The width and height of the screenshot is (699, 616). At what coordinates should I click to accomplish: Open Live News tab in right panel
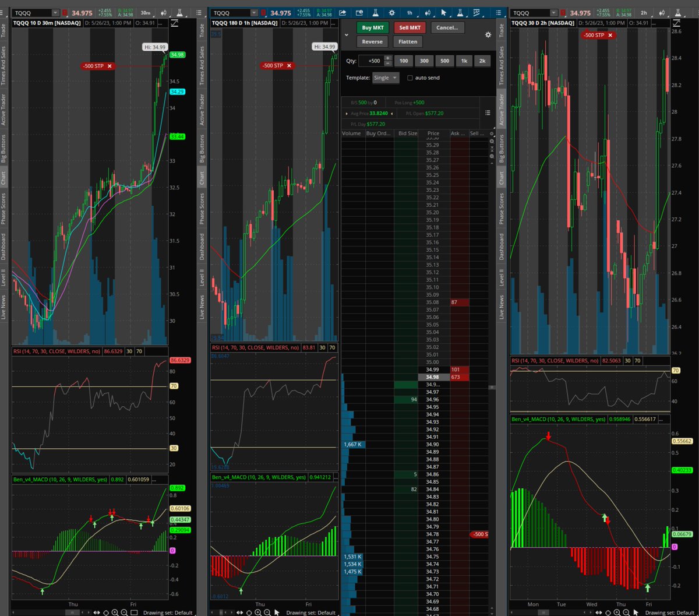(x=501, y=307)
